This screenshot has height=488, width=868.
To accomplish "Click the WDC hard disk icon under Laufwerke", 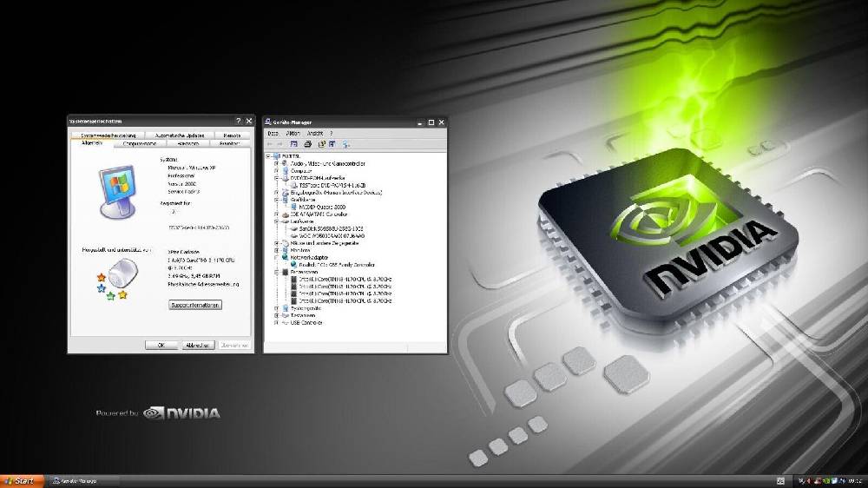I will point(294,236).
